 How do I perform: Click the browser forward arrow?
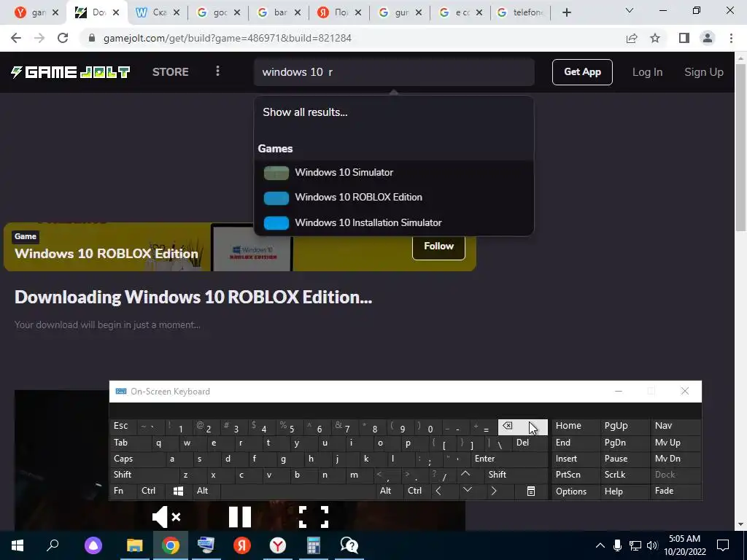(39, 38)
